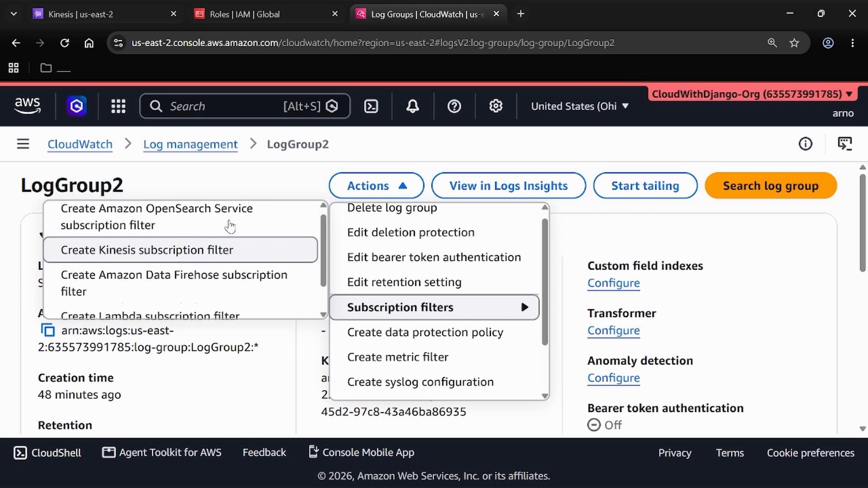The height and width of the screenshot is (488, 868).
Task: Open the tutorial panel icon at the right
Action: 844,144
